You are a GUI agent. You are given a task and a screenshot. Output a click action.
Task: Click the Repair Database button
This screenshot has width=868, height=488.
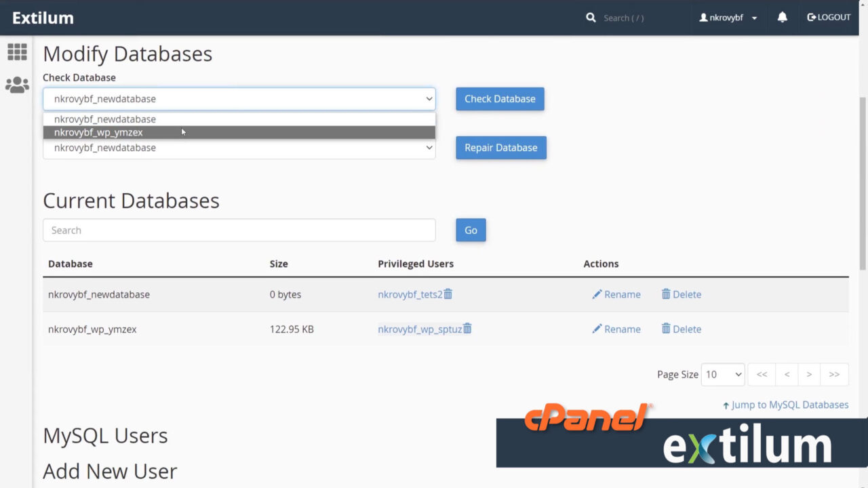(500, 147)
